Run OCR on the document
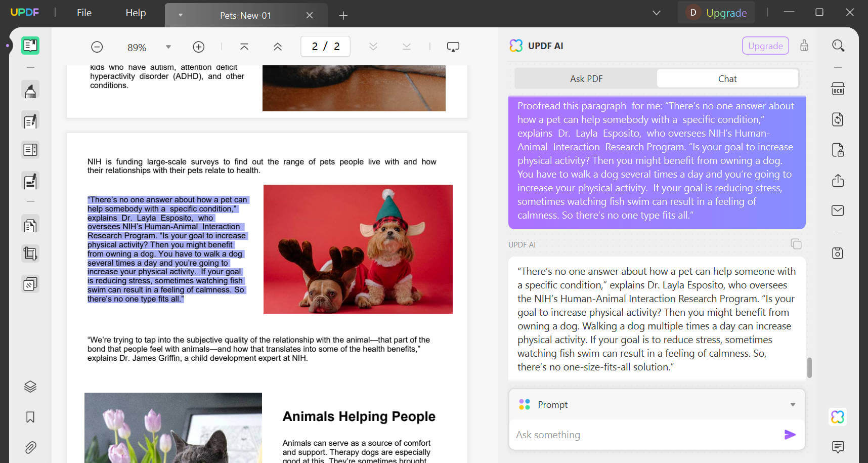Screen dimensions: 868x463 pyautogui.click(x=838, y=89)
